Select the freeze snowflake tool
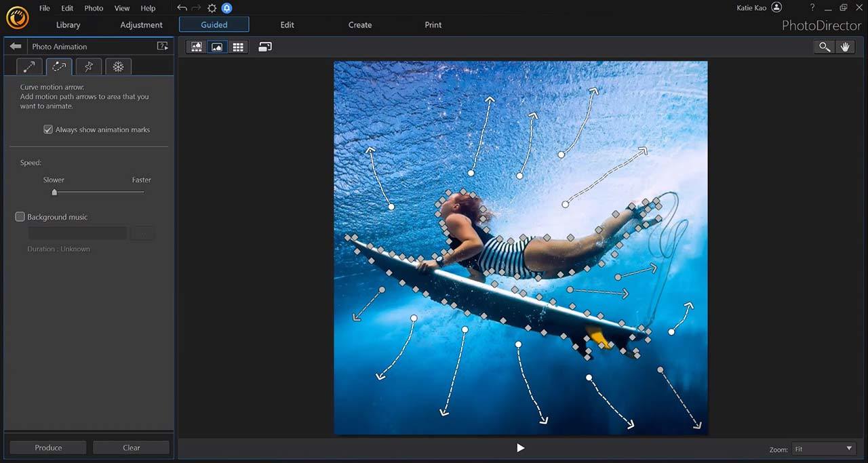Screen dimensions: 868x463 pos(118,66)
